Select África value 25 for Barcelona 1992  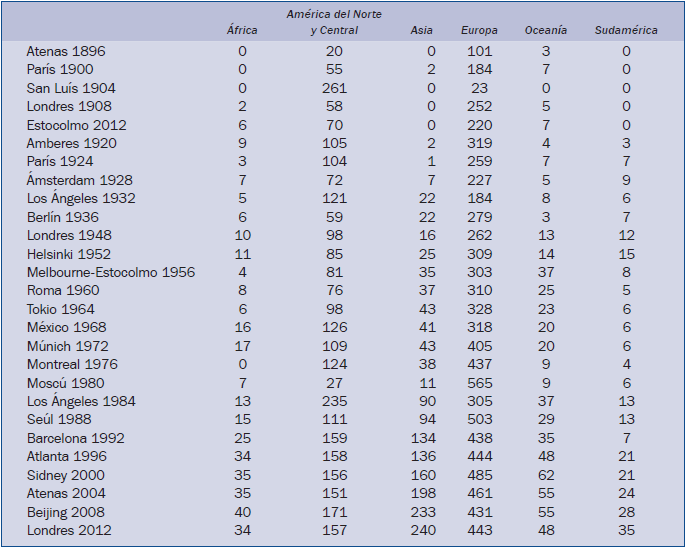coord(242,438)
